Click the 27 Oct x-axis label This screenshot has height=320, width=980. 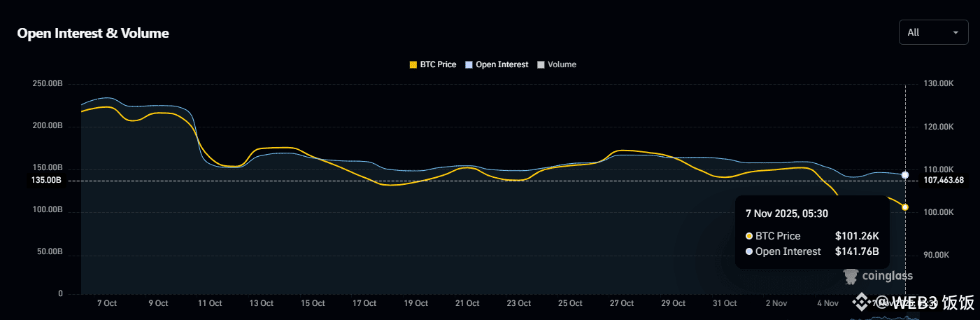[x=622, y=303]
